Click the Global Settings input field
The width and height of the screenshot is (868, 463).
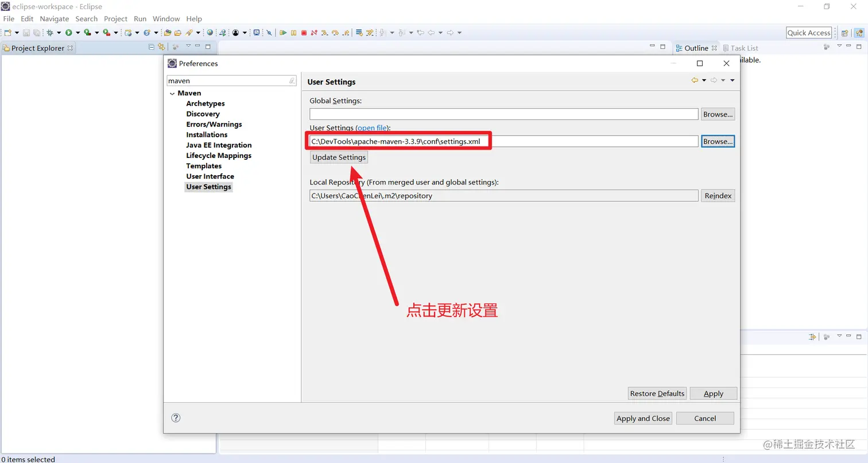pos(504,114)
